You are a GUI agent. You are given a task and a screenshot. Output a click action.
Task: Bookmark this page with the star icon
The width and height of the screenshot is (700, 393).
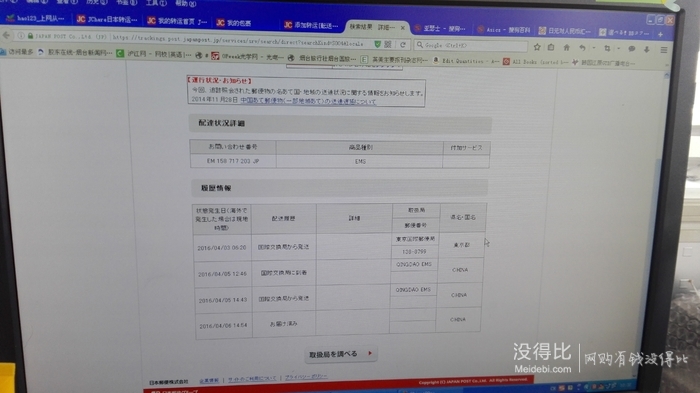point(537,46)
